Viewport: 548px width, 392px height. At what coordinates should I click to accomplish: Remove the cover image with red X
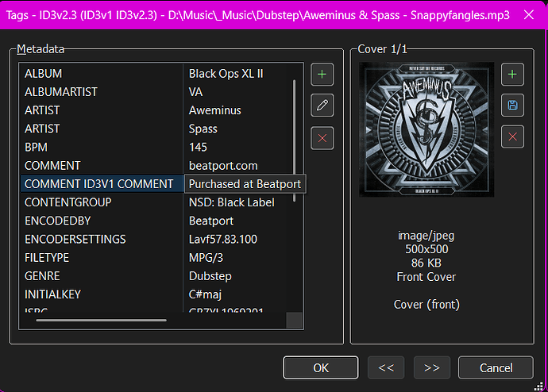pos(512,136)
